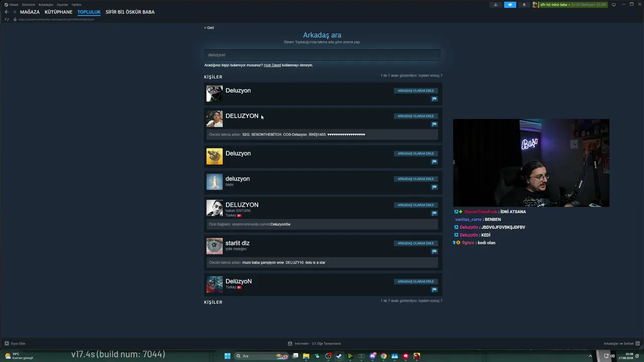This screenshot has height=362, width=644.
Task: Flag the DELUZYON hakan ERTÜRK profile
Action: click(434, 213)
